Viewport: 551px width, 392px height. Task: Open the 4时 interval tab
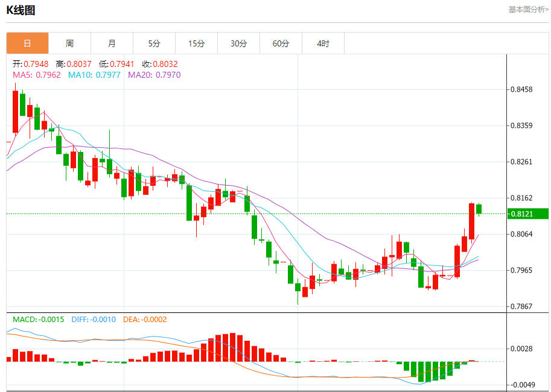[x=323, y=43]
